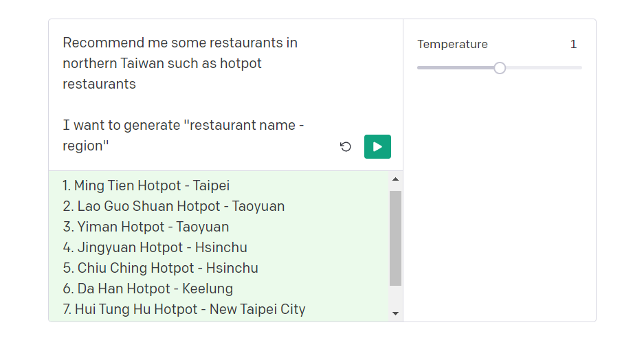Click the Temperature slider handle
The image size is (644, 338).
pyautogui.click(x=500, y=67)
